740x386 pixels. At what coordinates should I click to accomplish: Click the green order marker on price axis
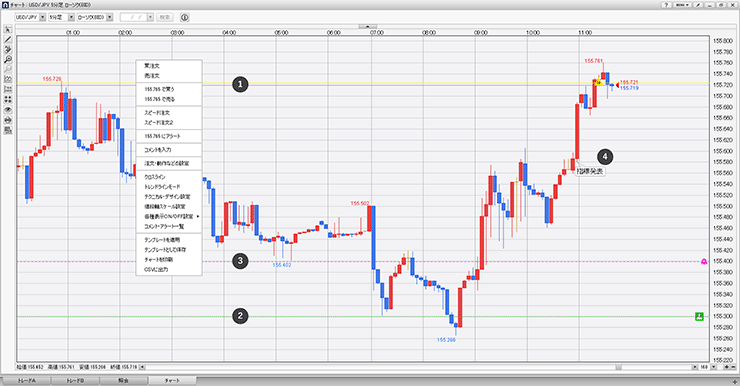tap(699, 317)
